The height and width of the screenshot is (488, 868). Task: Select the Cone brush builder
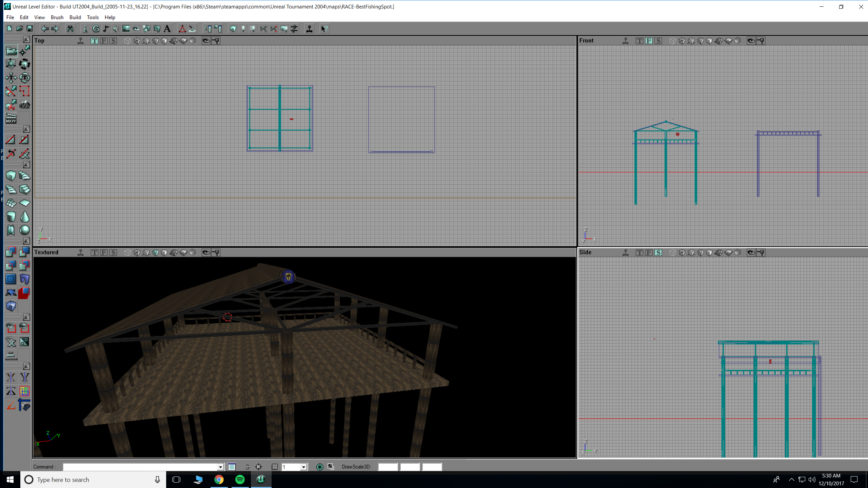[24, 217]
